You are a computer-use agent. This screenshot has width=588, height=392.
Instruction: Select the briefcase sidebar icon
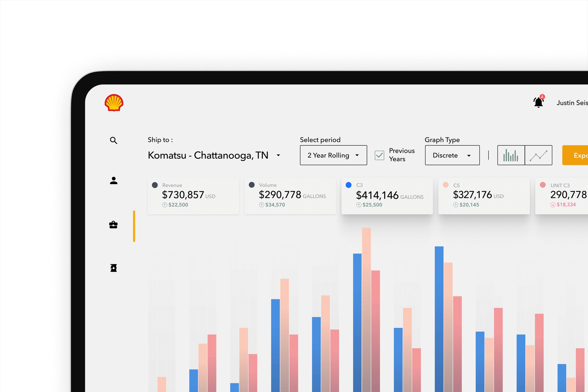click(113, 225)
